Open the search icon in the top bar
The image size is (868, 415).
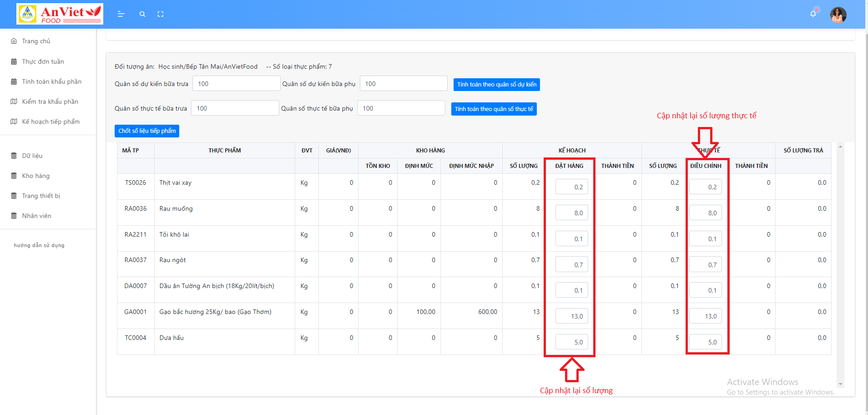[142, 14]
